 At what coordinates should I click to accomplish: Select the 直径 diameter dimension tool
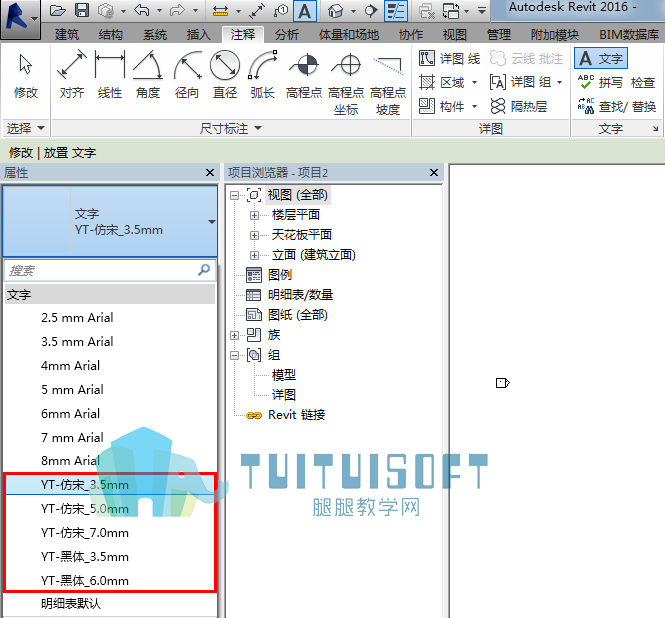click(225, 75)
